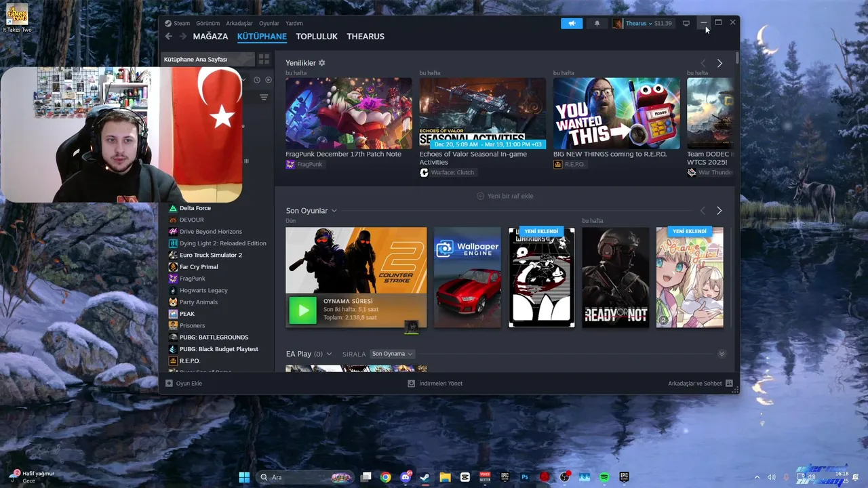Open the THEARUS profile tab
The width and height of the screenshot is (868, 488).
tap(366, 37)
